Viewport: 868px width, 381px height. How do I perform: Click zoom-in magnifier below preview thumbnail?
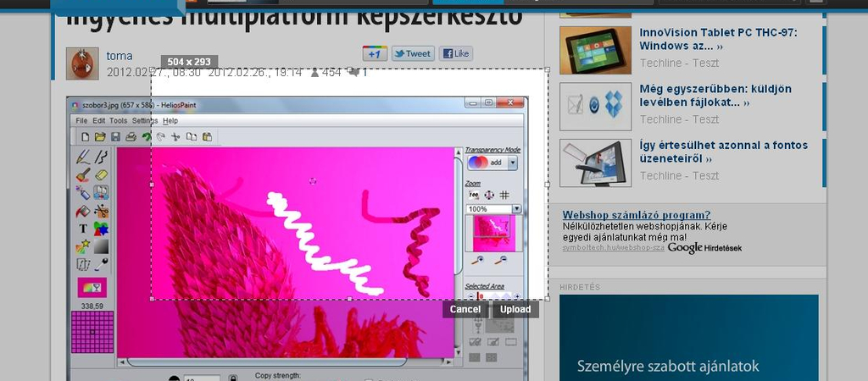(477, 259)
